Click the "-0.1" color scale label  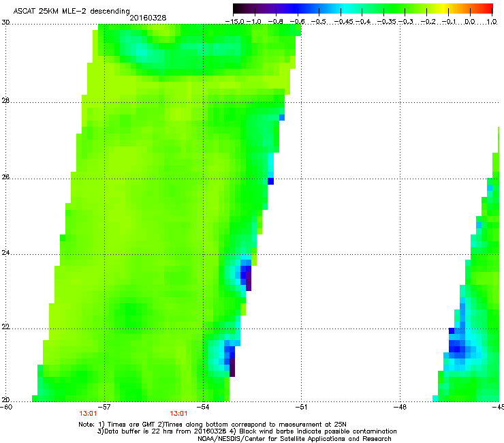coord(450,22)
